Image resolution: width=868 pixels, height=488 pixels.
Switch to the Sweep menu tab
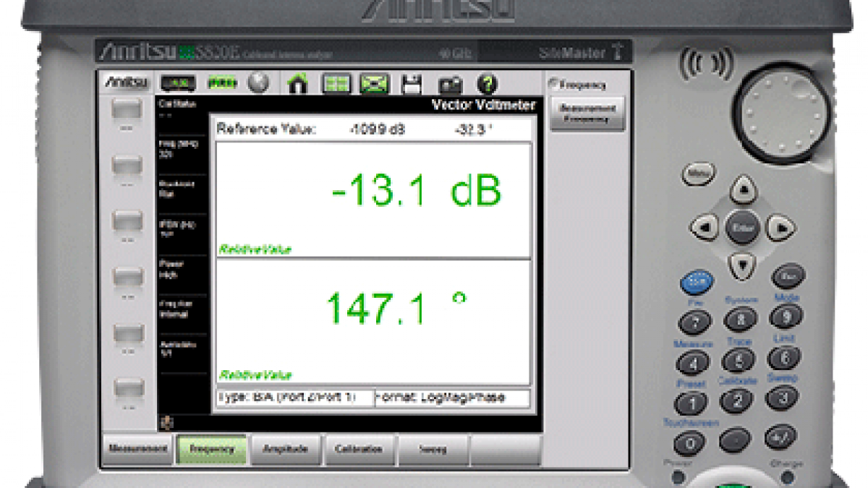[x=433, y=449]
